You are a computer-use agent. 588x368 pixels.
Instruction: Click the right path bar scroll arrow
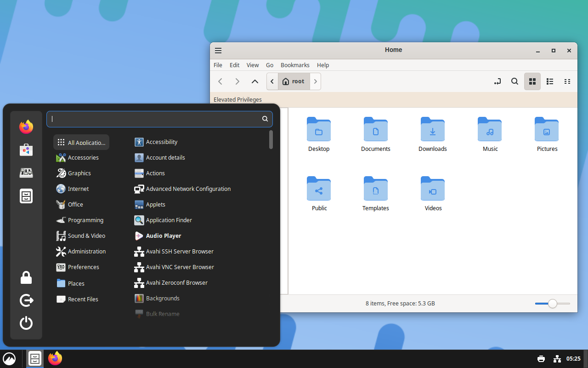click(315, 81)
